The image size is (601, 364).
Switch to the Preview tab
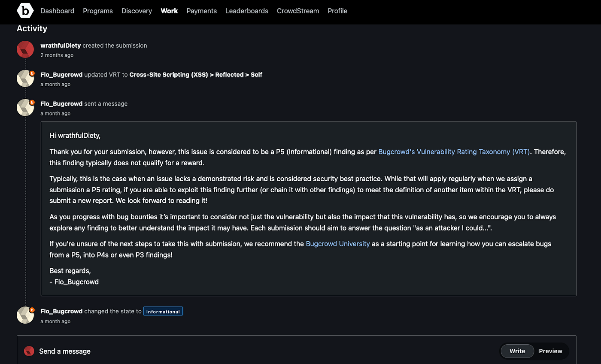551,351
